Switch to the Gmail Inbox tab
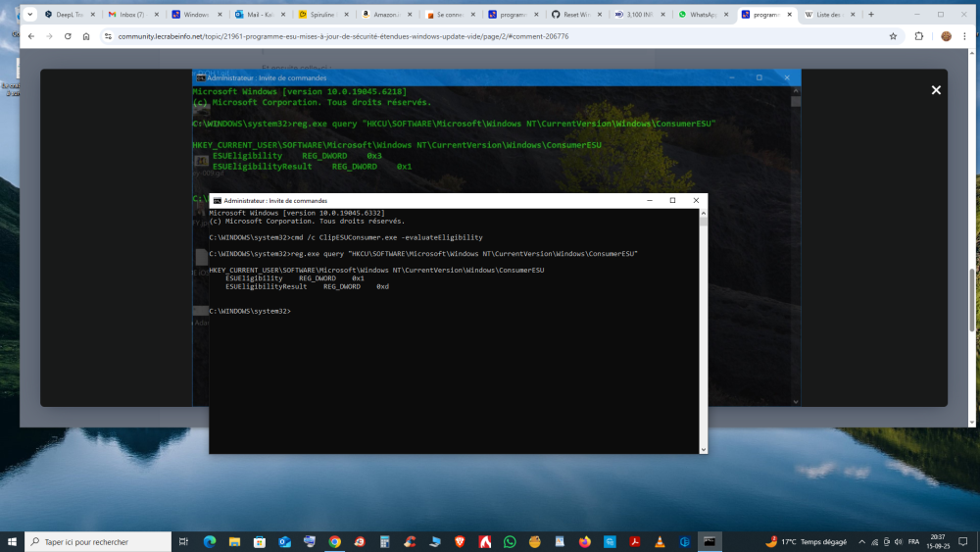 [x=132, y=15]
